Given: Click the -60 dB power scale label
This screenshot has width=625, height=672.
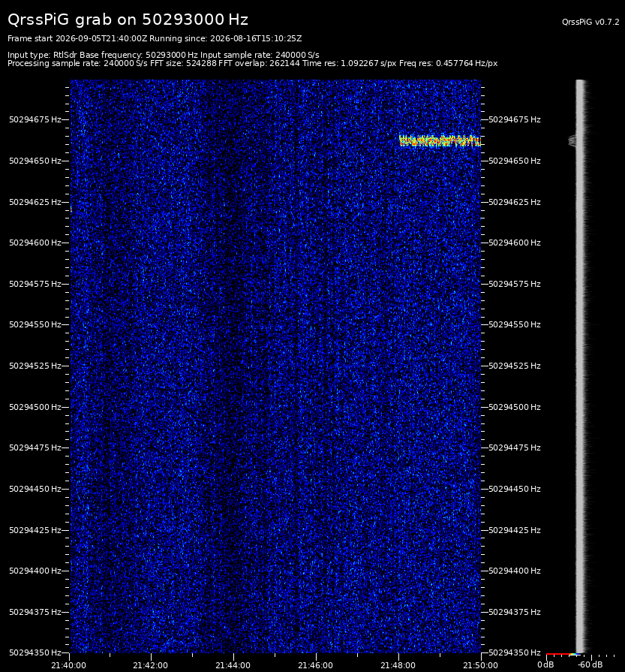Looking at the screenshot, I should pos(590,664).
